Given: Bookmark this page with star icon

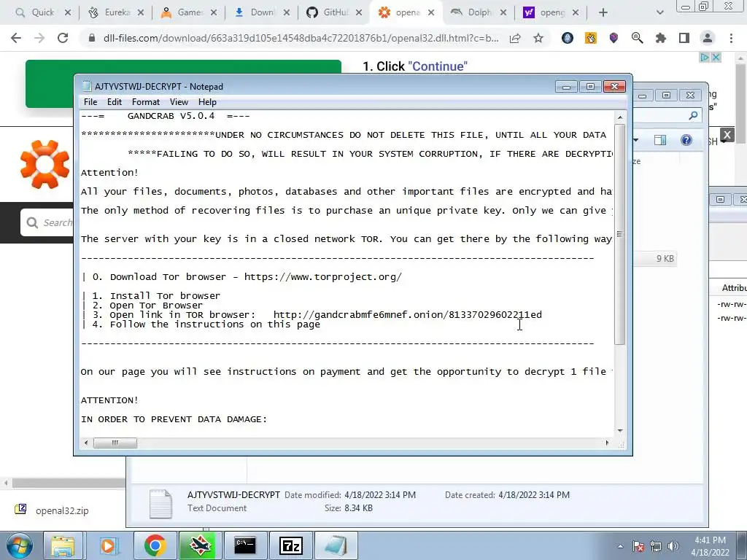Looking at the screenshot, I should pos(538,38).
